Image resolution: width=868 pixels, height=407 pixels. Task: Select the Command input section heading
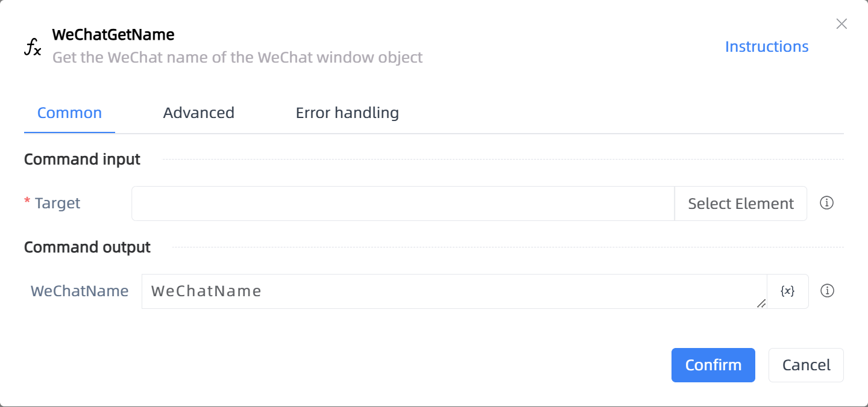tap(82, 160)
